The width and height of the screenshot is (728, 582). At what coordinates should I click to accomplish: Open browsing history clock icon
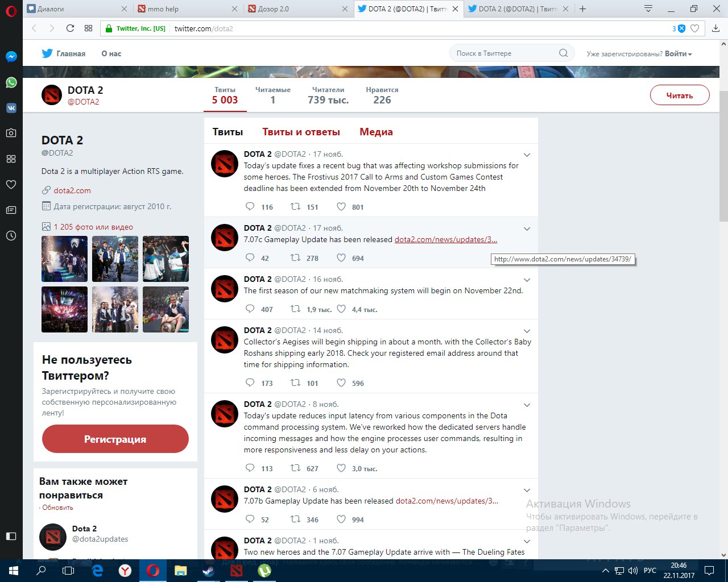tap(11, 235)
